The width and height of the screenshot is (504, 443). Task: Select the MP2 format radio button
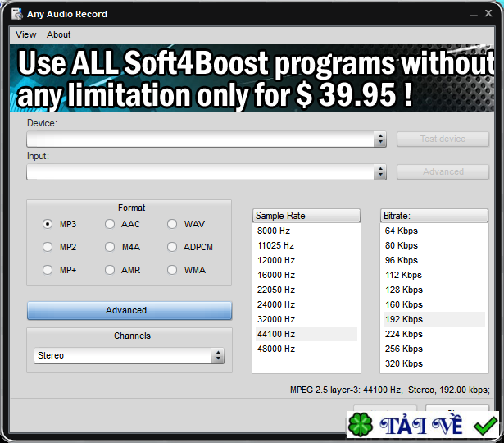48,247
